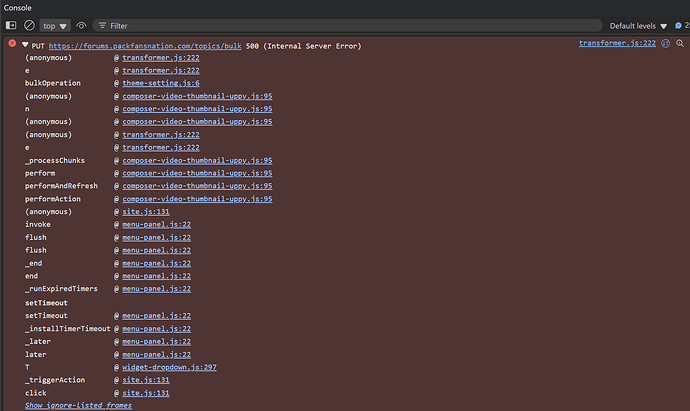
Task: Open menu-panel.js:22 link in invoke frame
Action: tap(156, 224)
